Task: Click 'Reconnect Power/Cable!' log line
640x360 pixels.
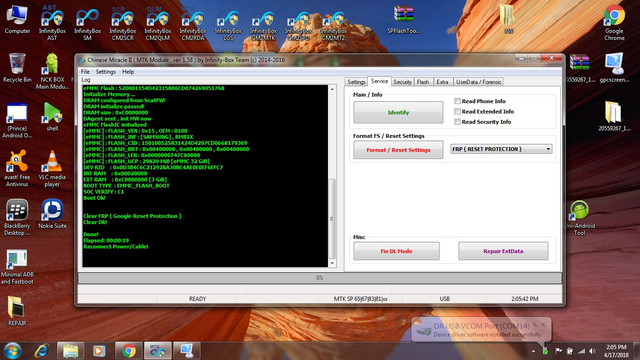Action: 116,247
